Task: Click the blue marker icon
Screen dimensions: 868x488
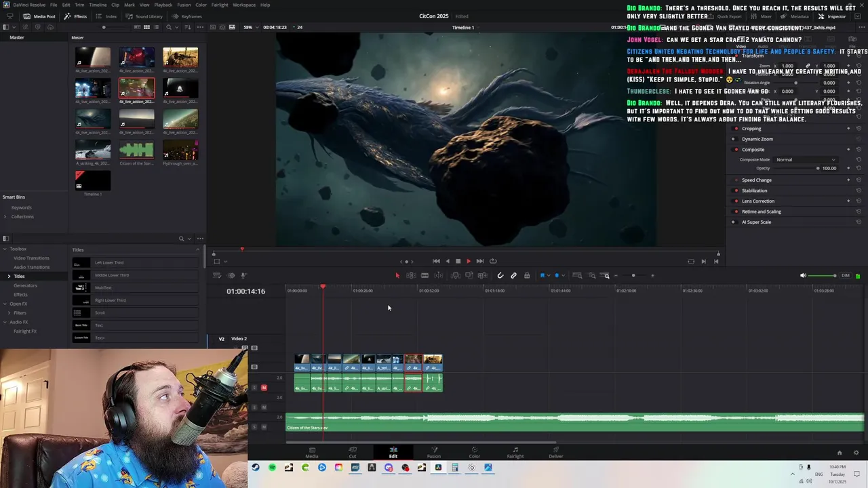Action: (557, 275)
